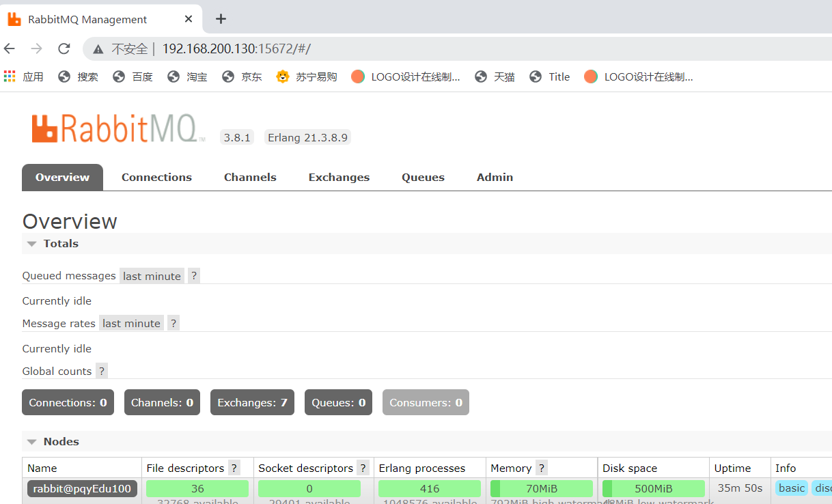Click the Connections: 0 count button
This screenshot has width=832, height=504.
point(68,402)
